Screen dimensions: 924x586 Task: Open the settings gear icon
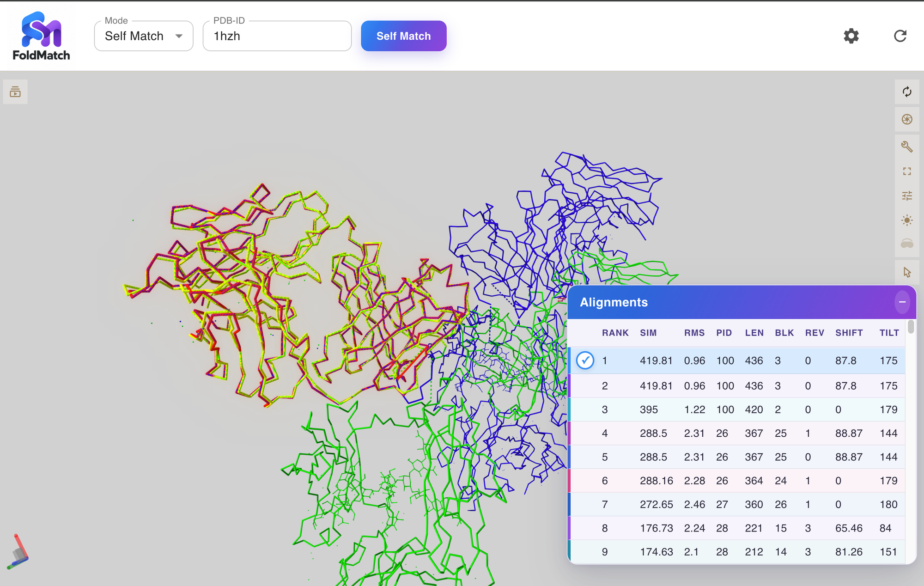point(851,36)
